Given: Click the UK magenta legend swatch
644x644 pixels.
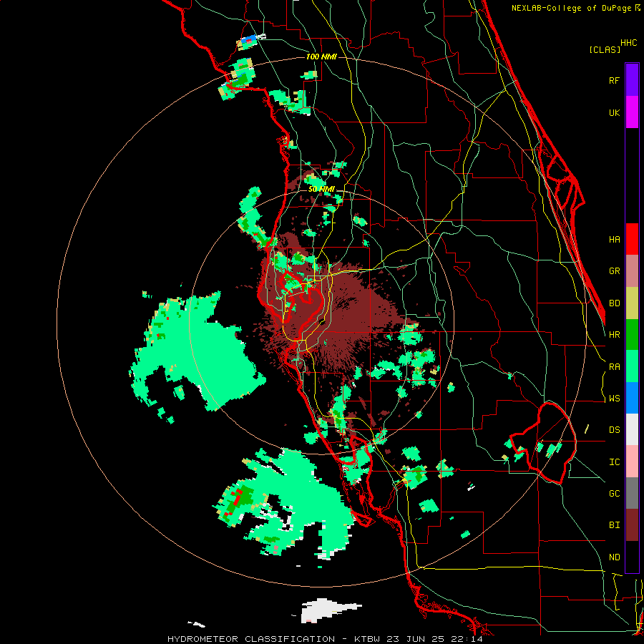Looking at the screenshot, I should [x=632, y=112].
